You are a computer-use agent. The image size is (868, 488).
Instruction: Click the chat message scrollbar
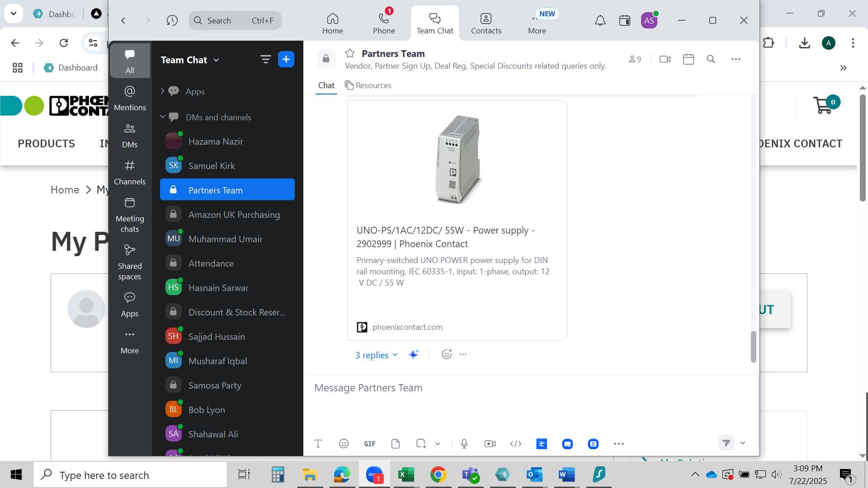753,346
